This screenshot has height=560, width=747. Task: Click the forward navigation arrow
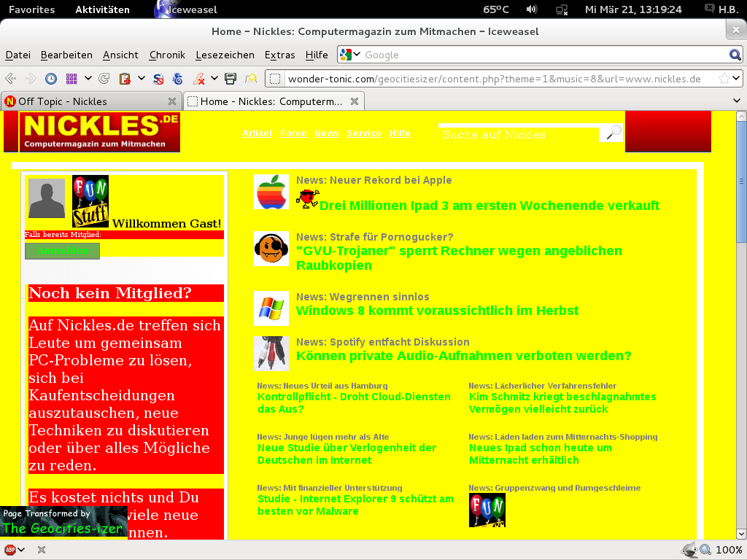click(31, 79)
